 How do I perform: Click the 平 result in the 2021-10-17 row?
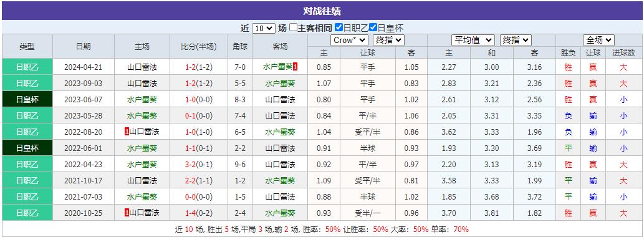(569, 180)
